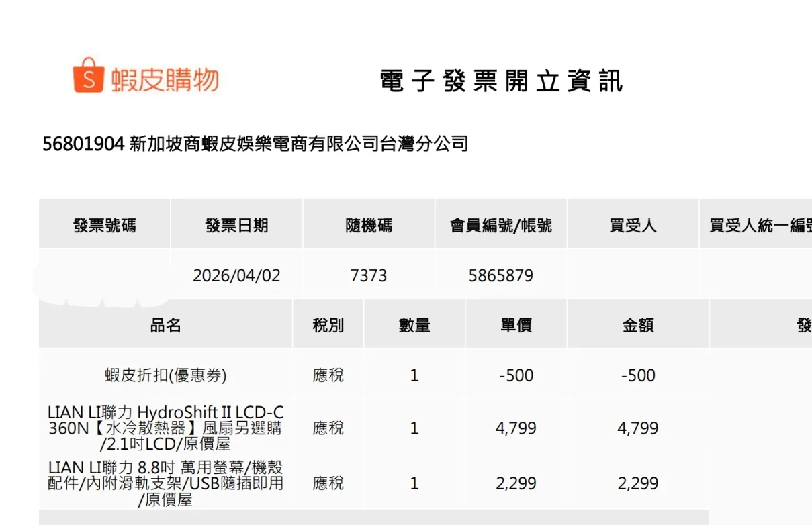812x525 pixels.
Task: Click the 2,299 unit price of 8.8吋 螢幕
Action: [516, 483]
